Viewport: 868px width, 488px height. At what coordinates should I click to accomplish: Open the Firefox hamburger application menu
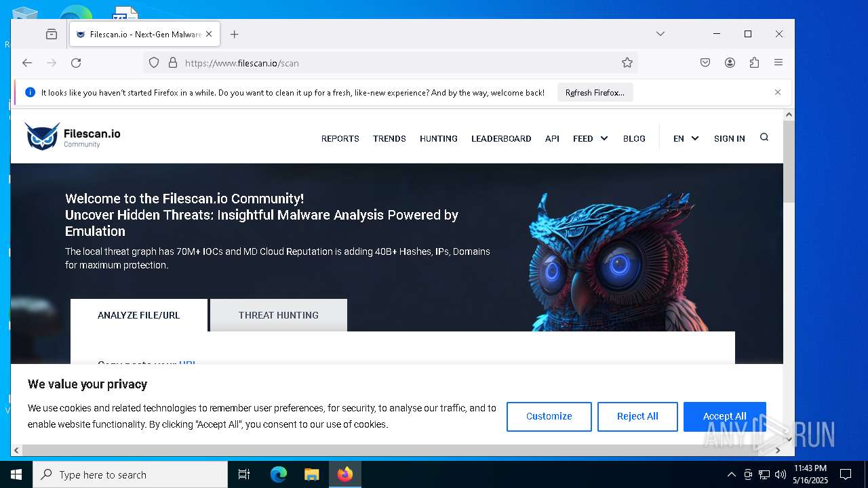(x=778, y=63)
